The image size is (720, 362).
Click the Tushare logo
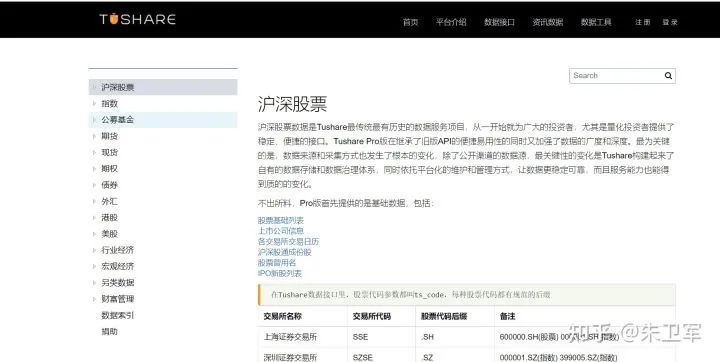click(137, 19)
